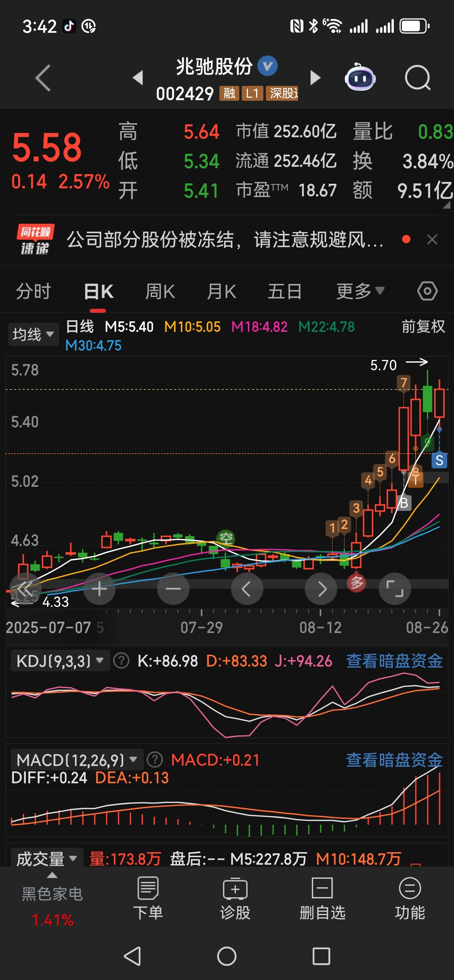Tap the M30:4.75 moving average label
The width and height of the screenshot is (454, 980).
(93, 346)
